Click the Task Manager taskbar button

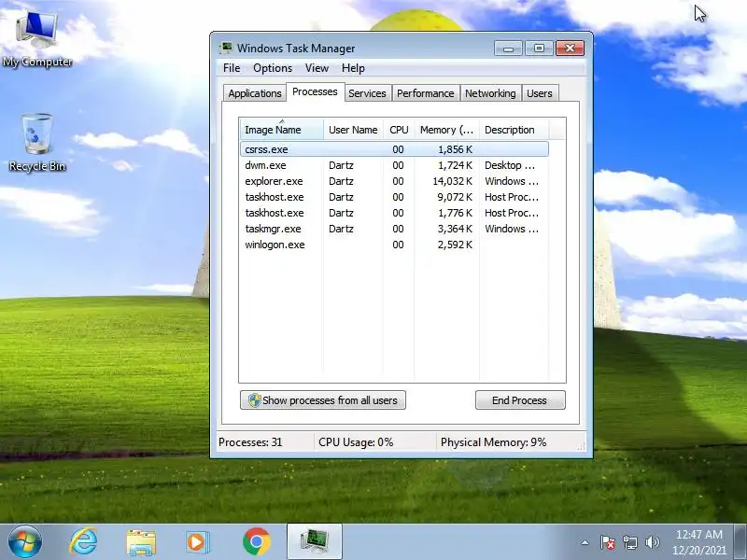[x=315, y=542]
